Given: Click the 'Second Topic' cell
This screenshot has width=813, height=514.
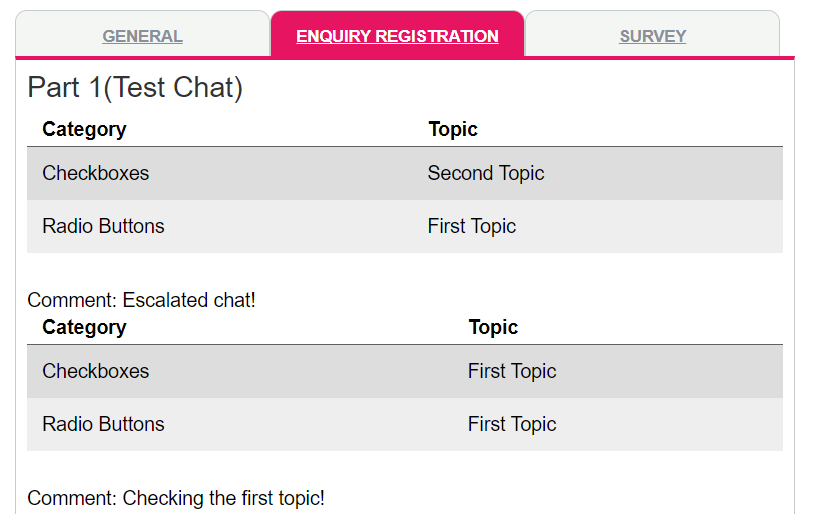Looking at the screenshot, I should (x=486, y=173).
